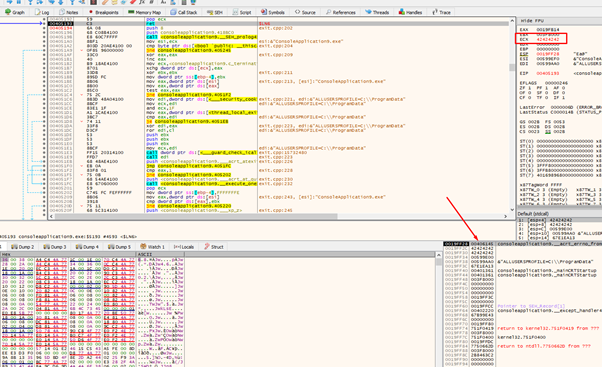The height and width of the screenshot is (367, 602).
Task: Click the fx functions toolbar icon
Action: (x=142, y=2)
